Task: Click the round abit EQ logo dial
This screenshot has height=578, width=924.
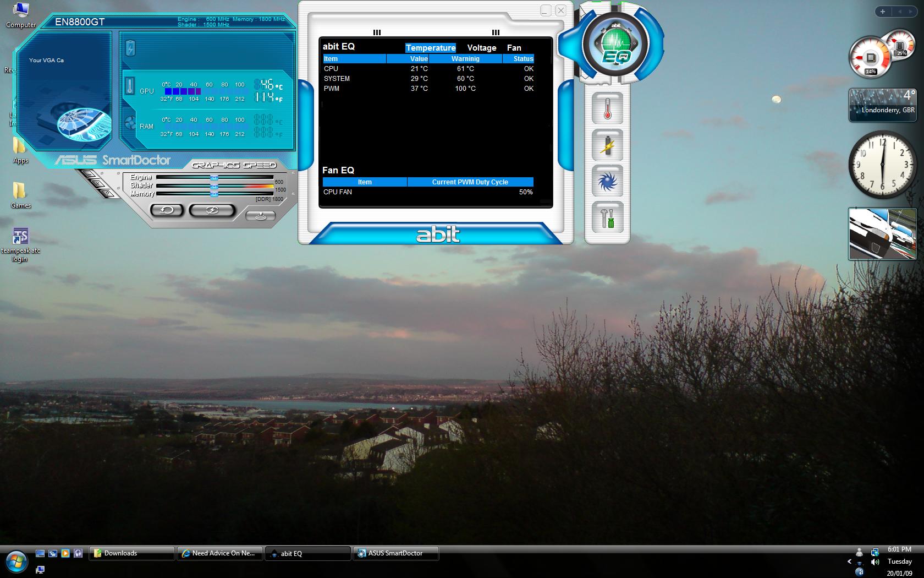Action: point(615,43)
